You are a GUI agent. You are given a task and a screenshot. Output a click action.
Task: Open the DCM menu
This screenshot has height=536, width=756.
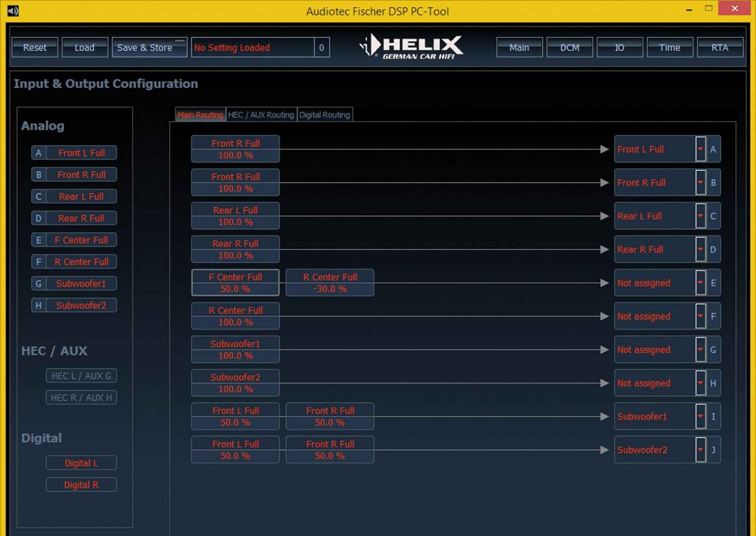coord(570,47)
